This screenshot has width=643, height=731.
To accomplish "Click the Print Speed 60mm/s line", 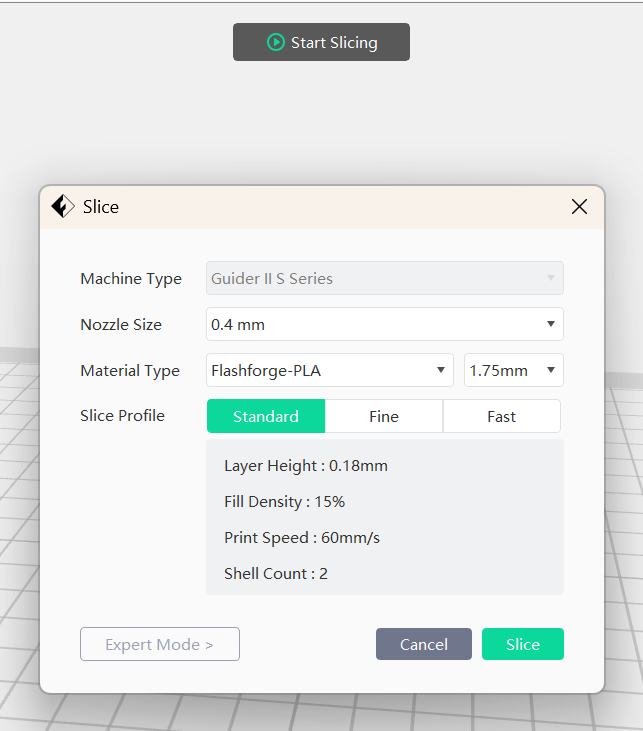I will pos(302,538).
